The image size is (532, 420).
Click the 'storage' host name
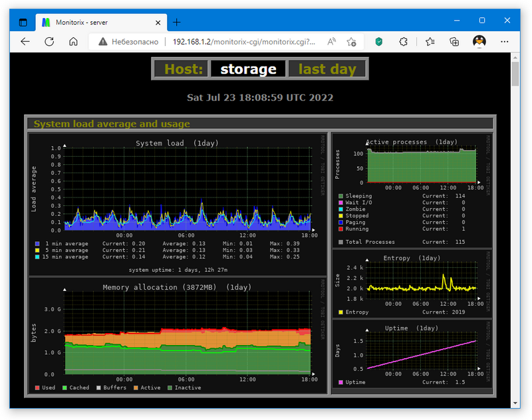click(248, 69)
